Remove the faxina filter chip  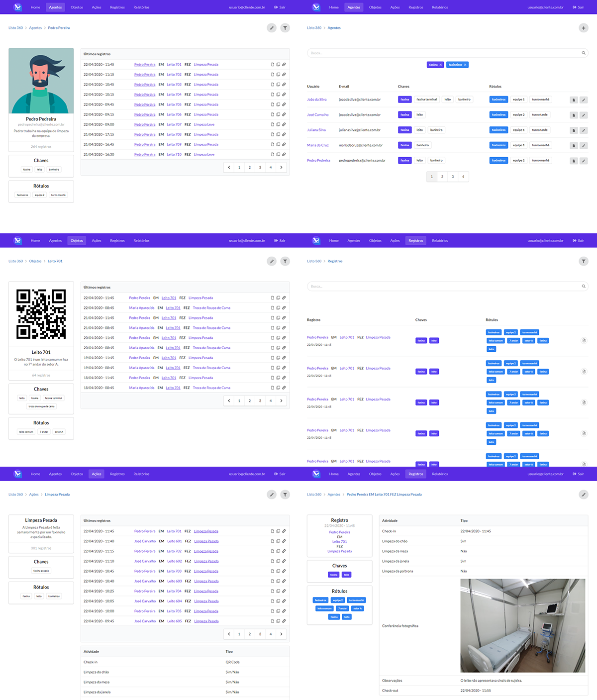pyautogui.click(x=440, y=65)
